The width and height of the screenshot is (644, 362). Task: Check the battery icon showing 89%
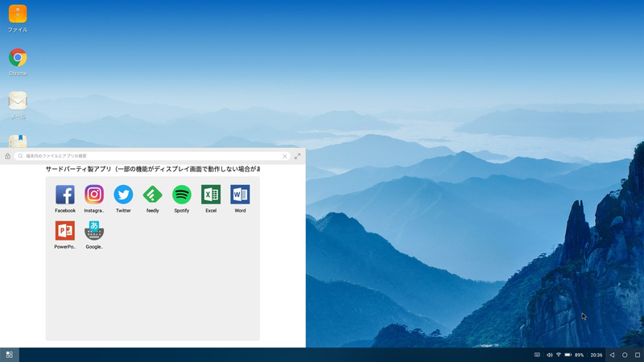pyautogui.click(x=568, y=355)
